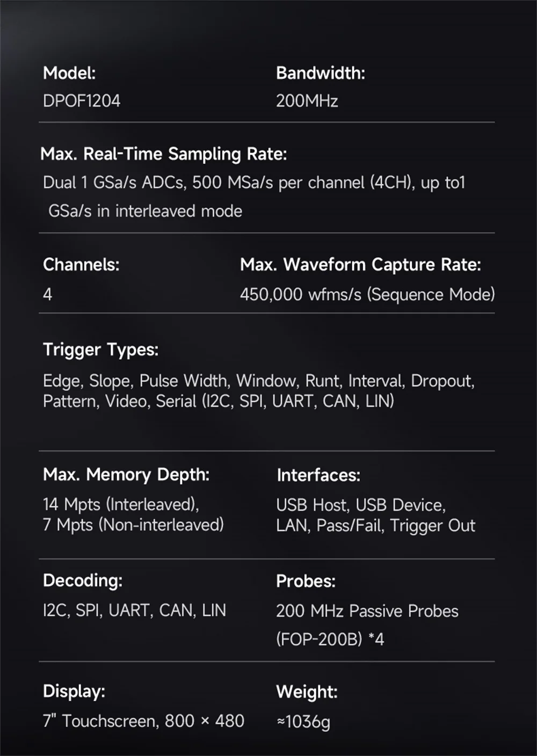
Task: Click the Max. Waveform Capture Rate heading
Action: [360, 264]
